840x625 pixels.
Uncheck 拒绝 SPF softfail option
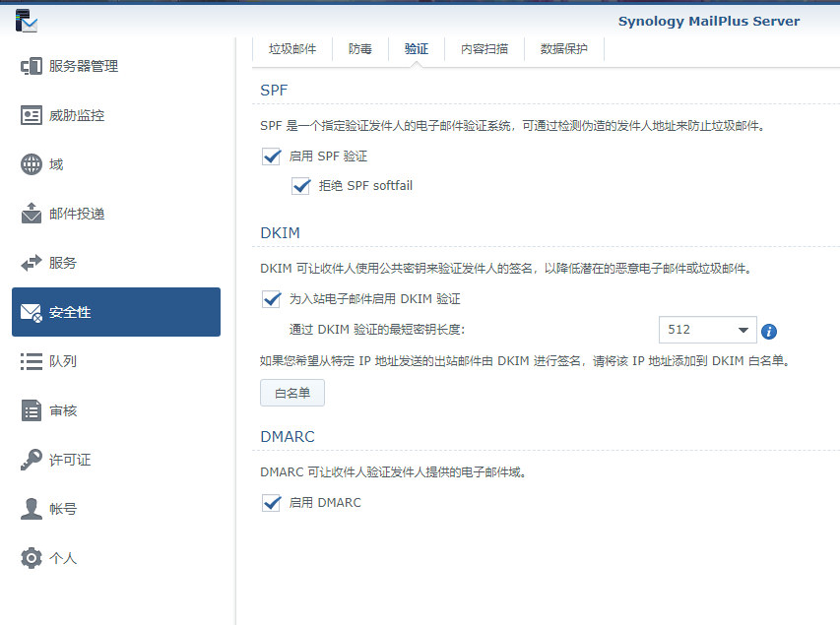click(301, 186)
